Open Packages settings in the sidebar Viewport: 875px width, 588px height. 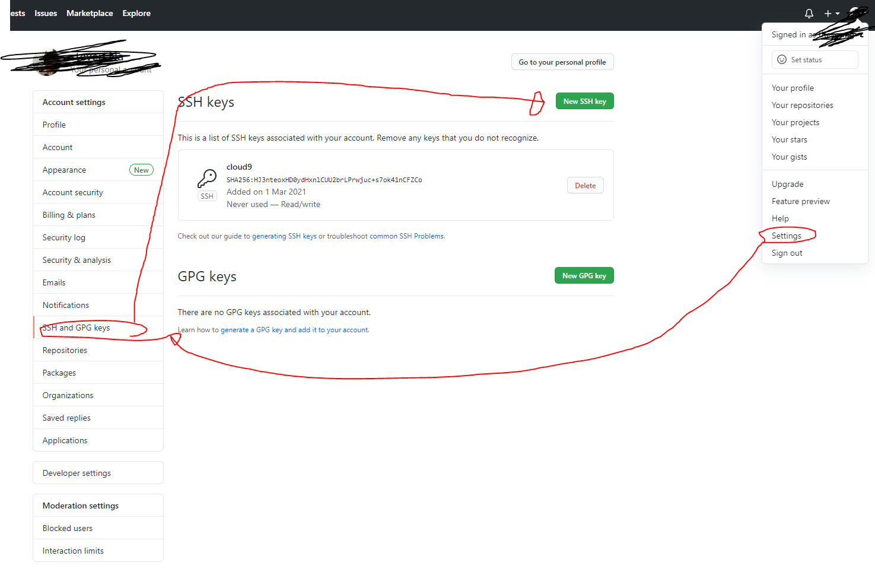98,373
